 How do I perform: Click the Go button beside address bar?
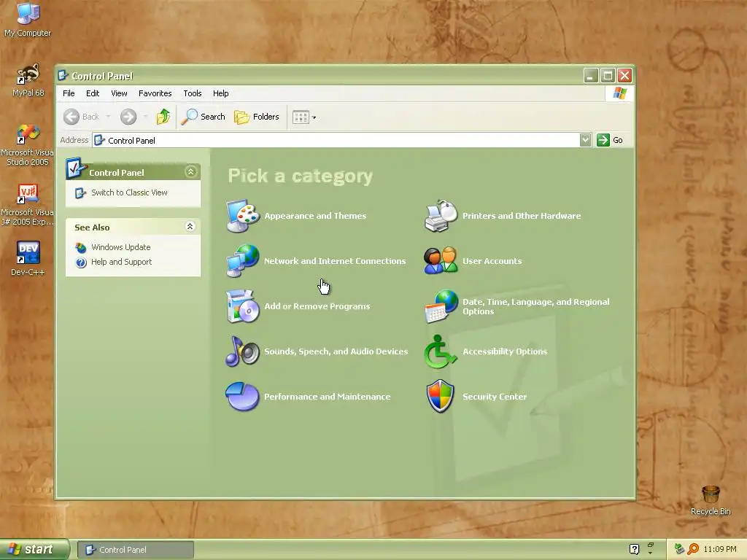tap(611, 140)
